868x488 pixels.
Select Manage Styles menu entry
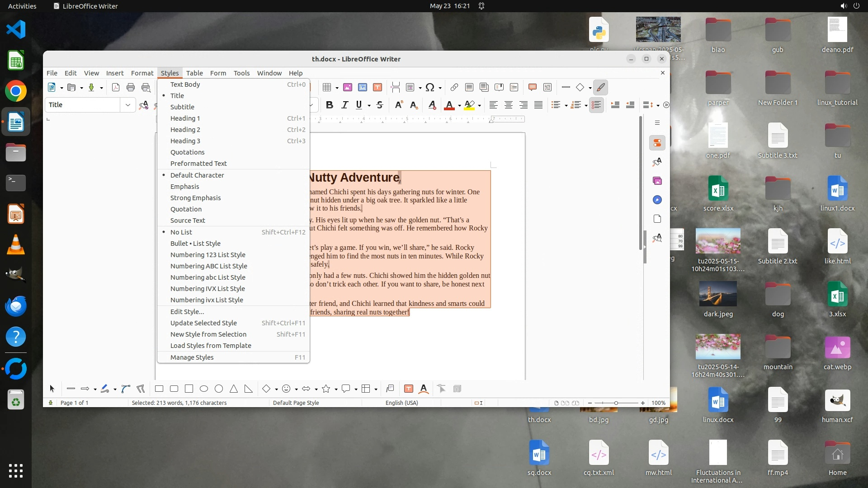pos(192,357)
